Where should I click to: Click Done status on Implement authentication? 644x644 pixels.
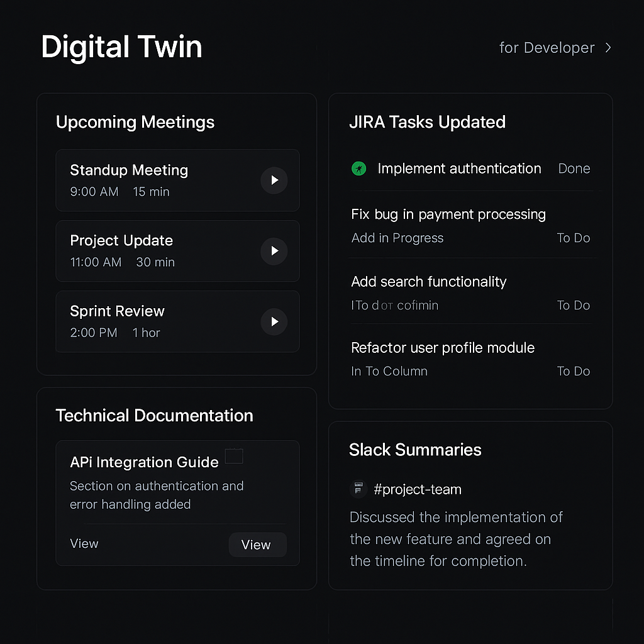tap(574, 169)
